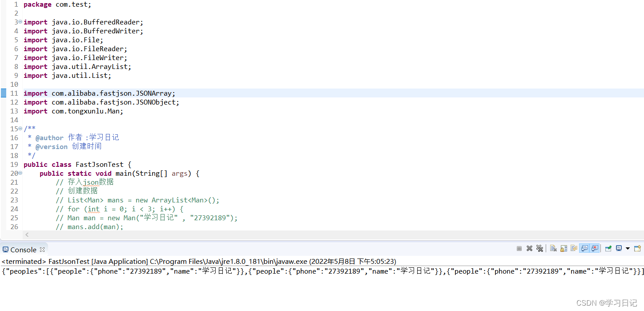
Task: Click the Terminate square button in Console
Action: click(519, 248)
